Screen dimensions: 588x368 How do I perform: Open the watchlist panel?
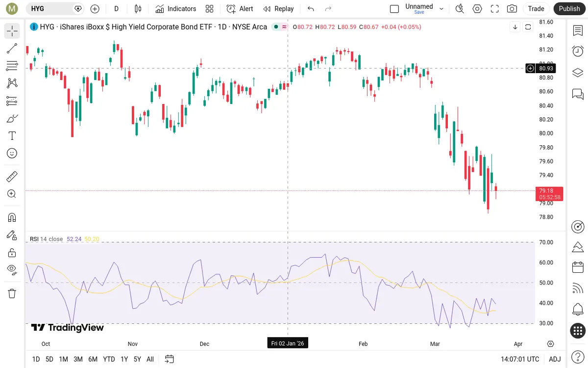[x=578, y=30]
